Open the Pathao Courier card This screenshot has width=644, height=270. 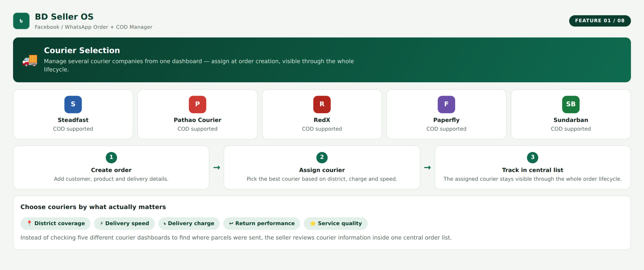[197, 114]
